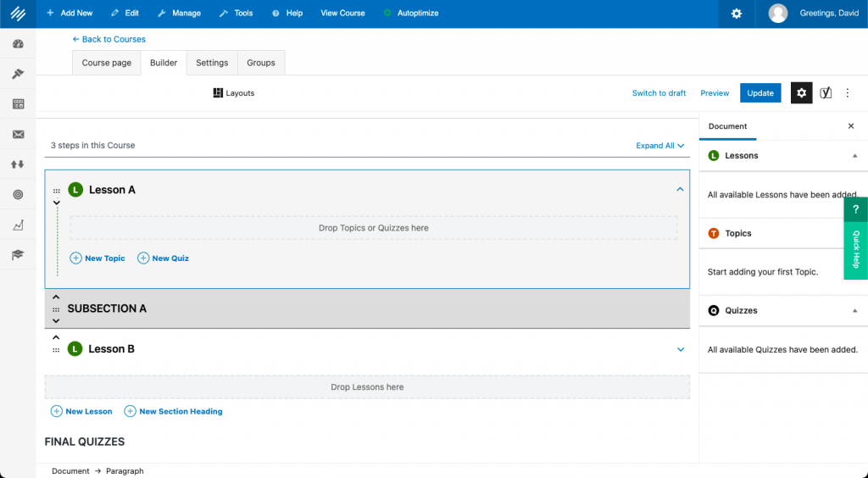
Task: Switch to the Groups tab
Action: pyautogui.click(x=261, y=63)
